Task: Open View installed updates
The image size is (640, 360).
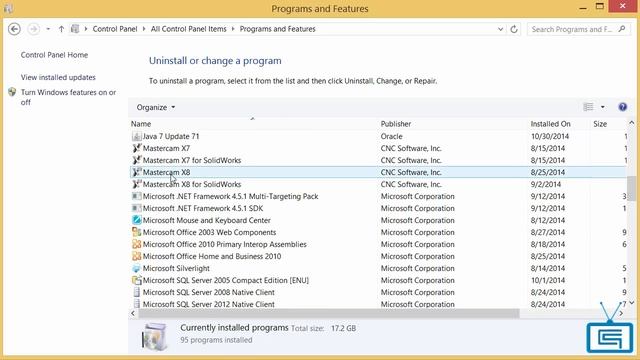Action: tap(58, 77)
